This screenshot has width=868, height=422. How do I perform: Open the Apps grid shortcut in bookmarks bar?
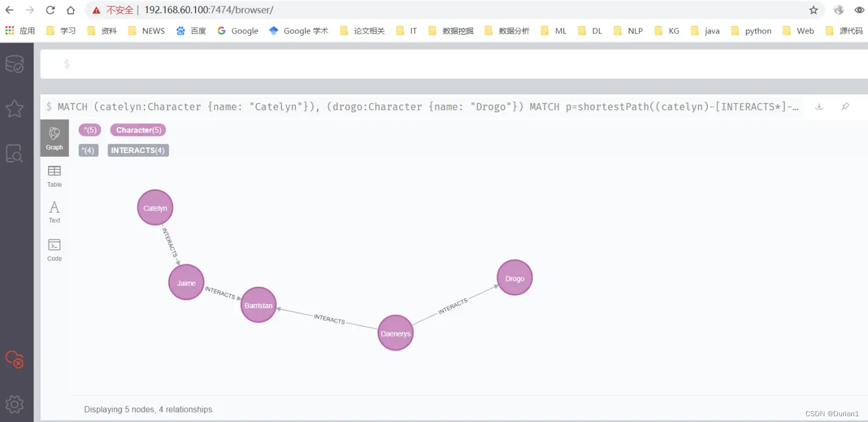click(20, 31)
